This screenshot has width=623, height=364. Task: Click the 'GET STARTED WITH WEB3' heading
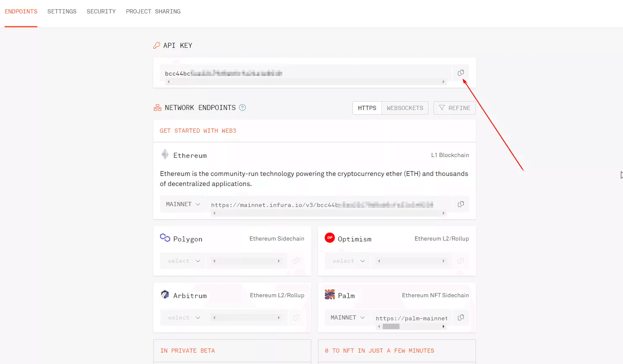tap(198, 131)
